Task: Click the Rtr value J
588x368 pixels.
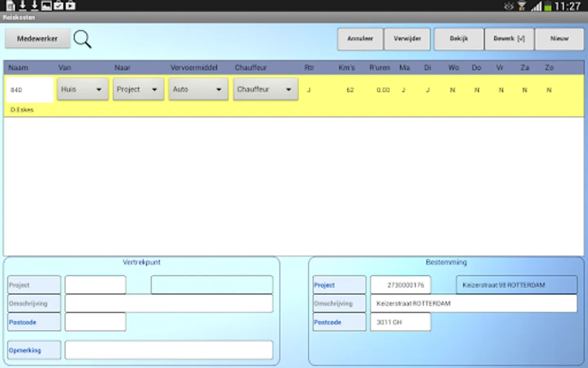Action: 309,90
